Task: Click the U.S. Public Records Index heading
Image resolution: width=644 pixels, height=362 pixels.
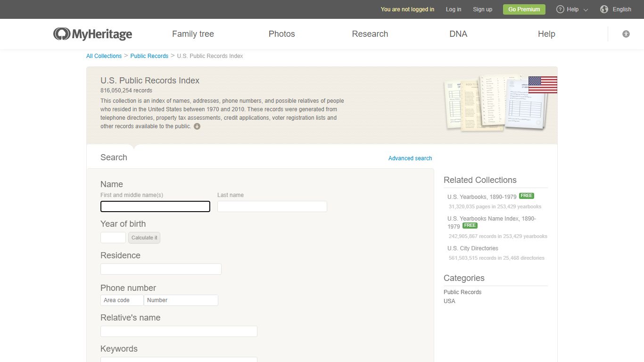Action: point(150,81)
